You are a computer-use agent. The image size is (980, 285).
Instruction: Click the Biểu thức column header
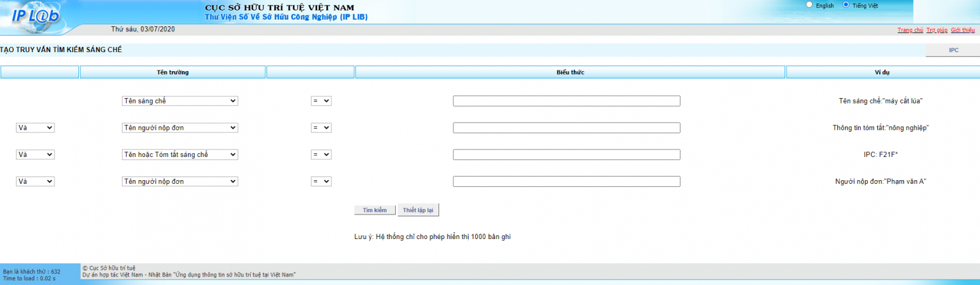[570, 72]
